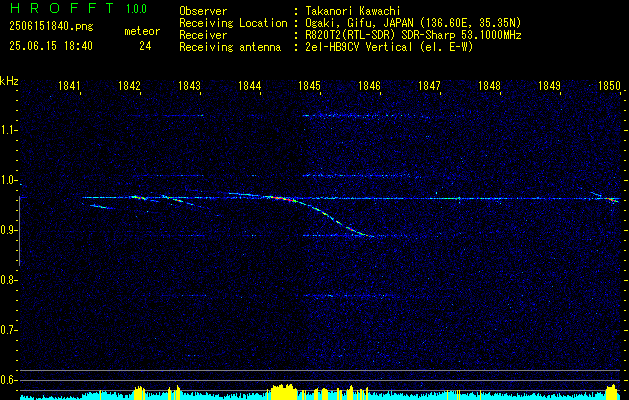Click the 'Receiving antenna' label
This screenshot has height=400, width=629.
point(230,47)
